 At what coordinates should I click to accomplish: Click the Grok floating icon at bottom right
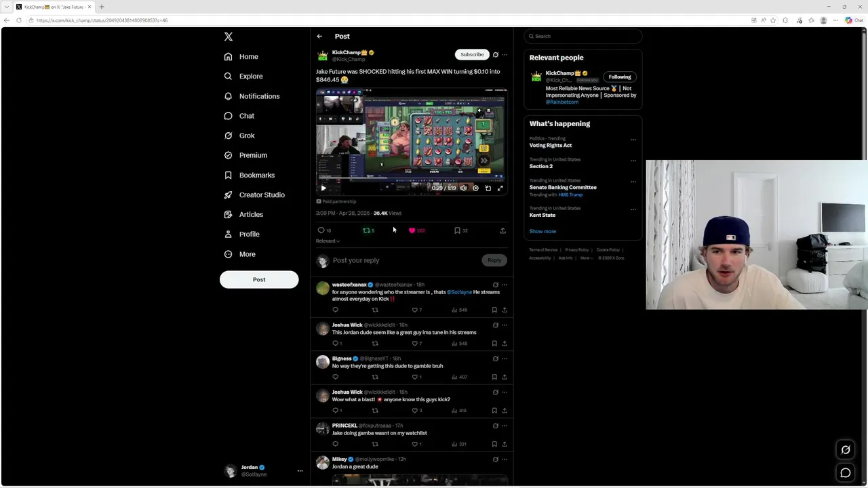click(846, 450)
